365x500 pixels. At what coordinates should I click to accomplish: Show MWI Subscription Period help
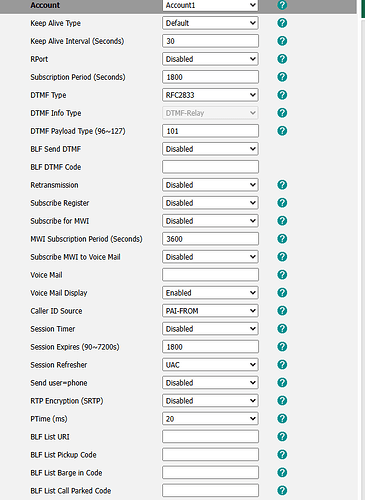[x=282, y=239]
